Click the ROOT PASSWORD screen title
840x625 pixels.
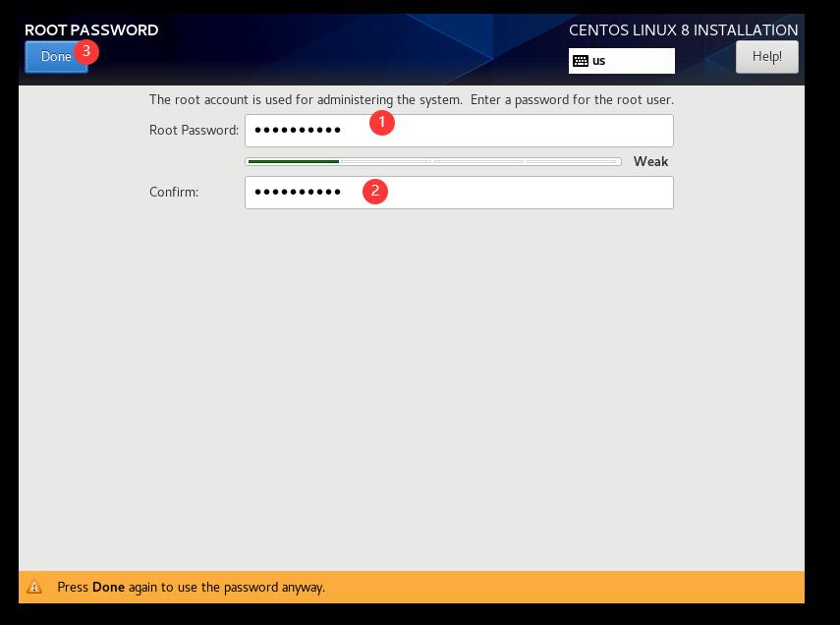91,29
